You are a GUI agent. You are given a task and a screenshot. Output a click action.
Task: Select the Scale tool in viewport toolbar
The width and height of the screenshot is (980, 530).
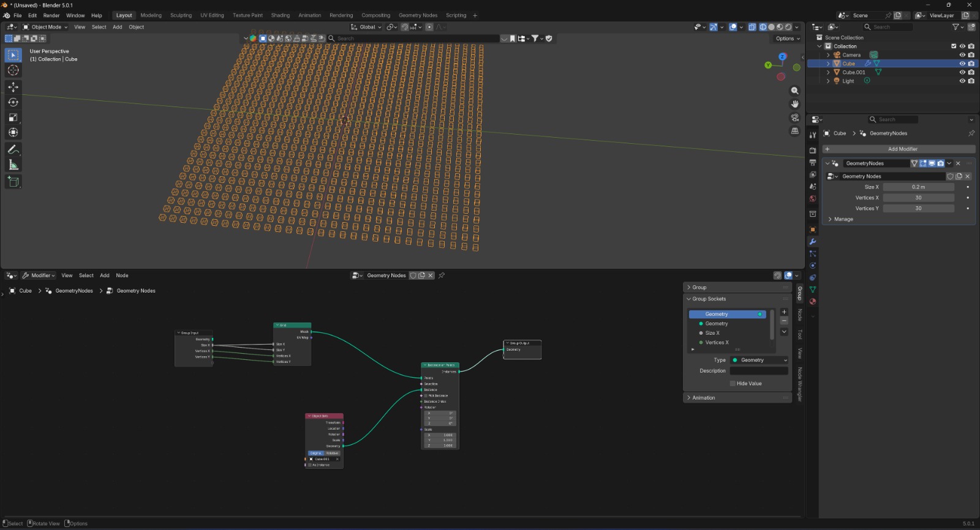tap(13, 118)
